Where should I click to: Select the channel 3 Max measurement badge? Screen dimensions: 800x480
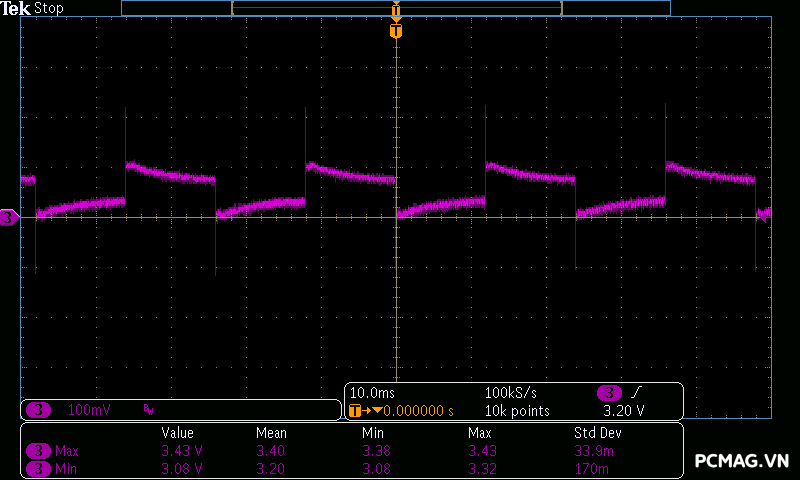[x=37, y=451]
